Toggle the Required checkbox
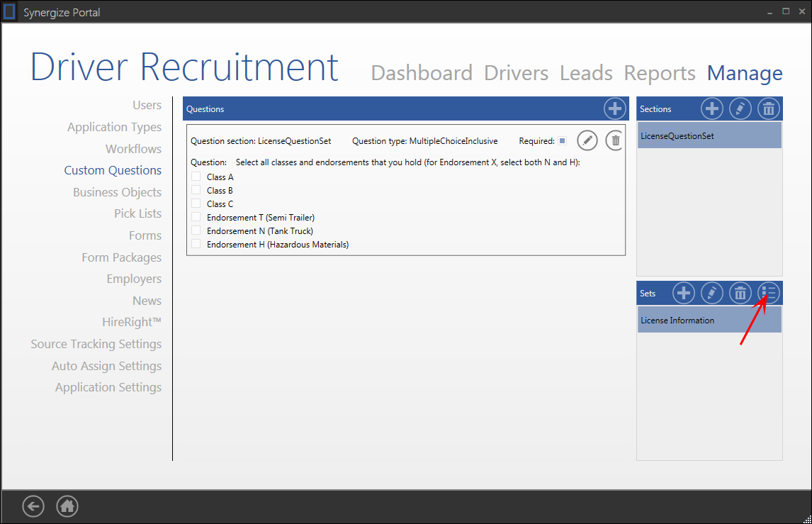Viewport: 812px width, 524px height. [562, 140]
